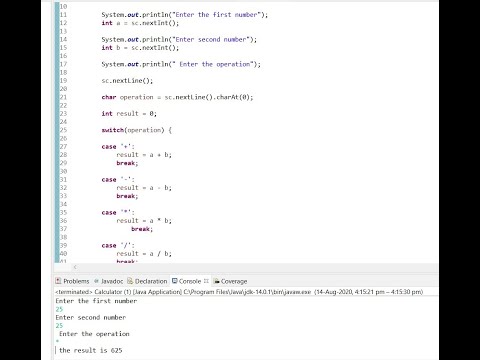Click the 'Enter the first number' println line

[x=185, y=15]
